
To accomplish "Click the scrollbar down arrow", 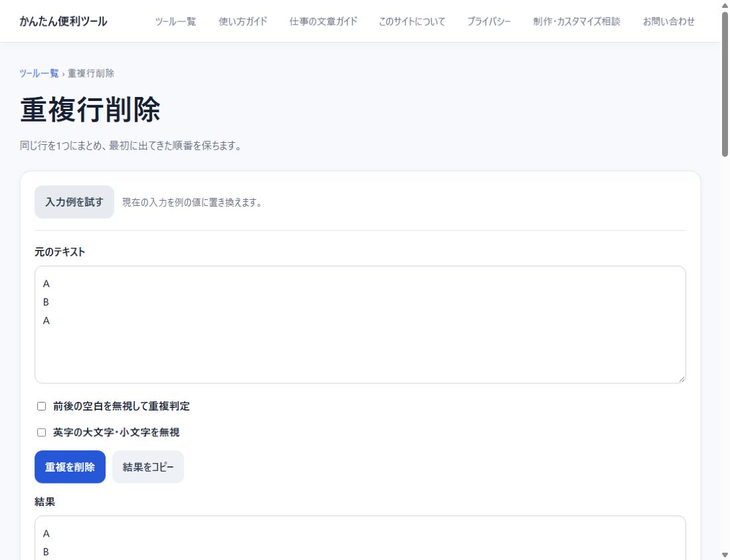I will point(725,555).
